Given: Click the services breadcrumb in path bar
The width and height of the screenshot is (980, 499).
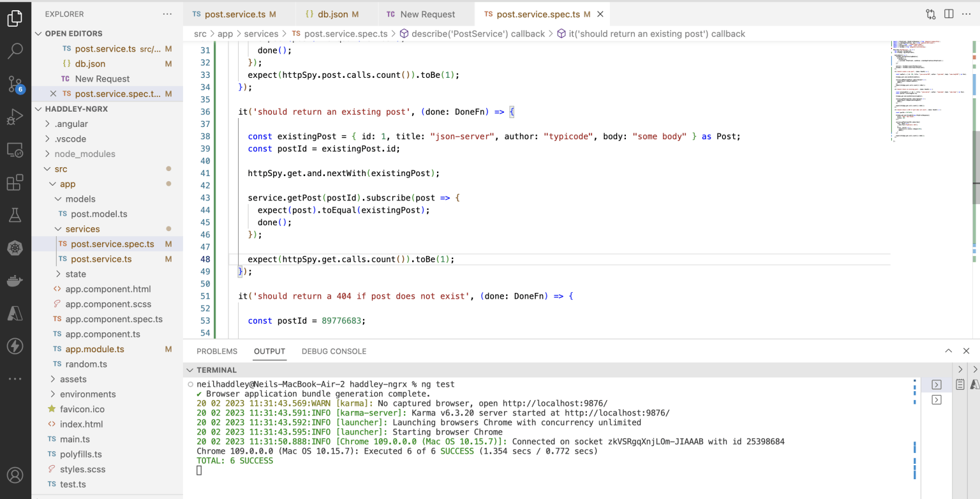Looking at the screenshot, I should pyautogui.click(x=261, y=34).
